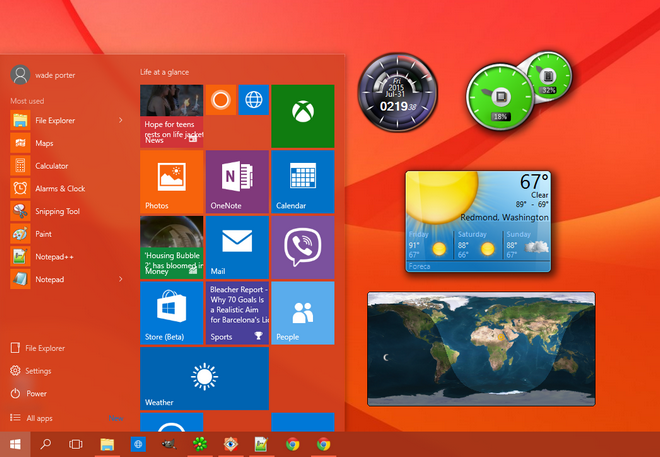Open the ICQ flower taskbar icon
The width and height of the screenshot is (660, 457).
coord(200,444)
